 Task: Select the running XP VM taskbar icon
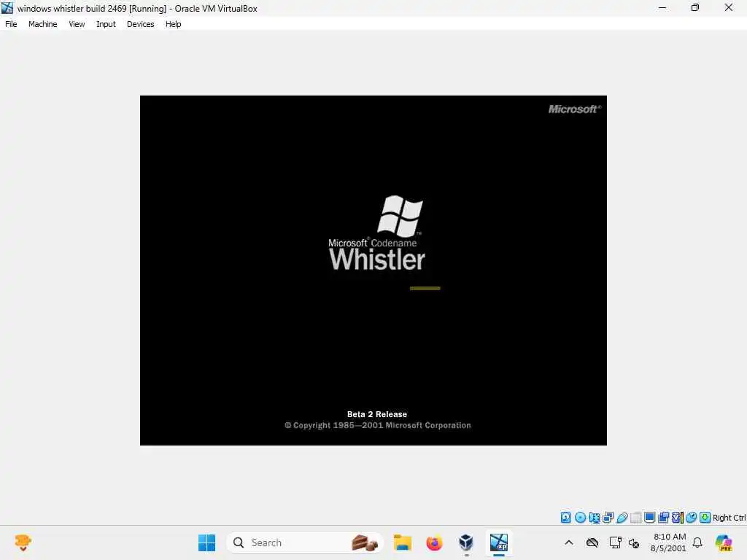pos(499,542)
